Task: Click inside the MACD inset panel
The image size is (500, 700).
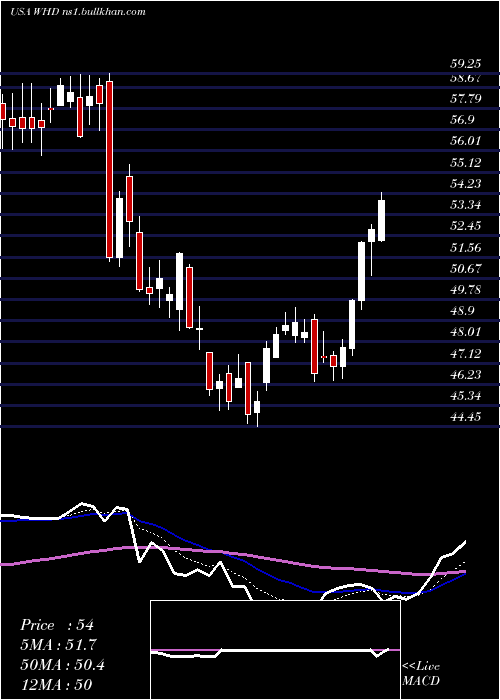Action: 275,650
